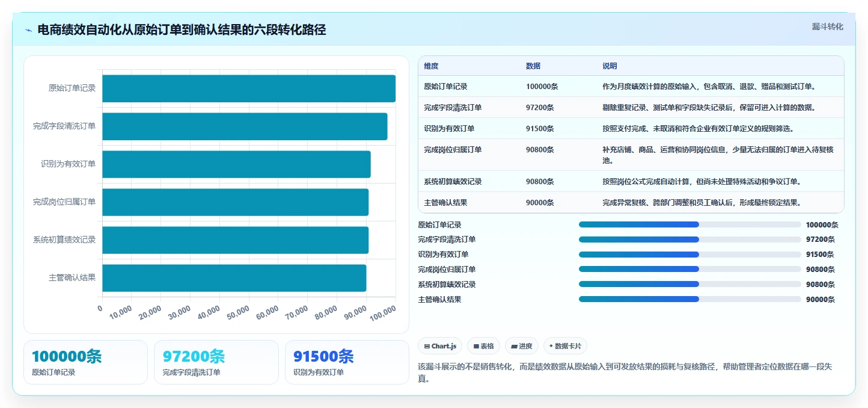The height and width of the screenshot is (408, 868).
Task: Click the 97200条 cell in the table
Action: pos(540,108)
